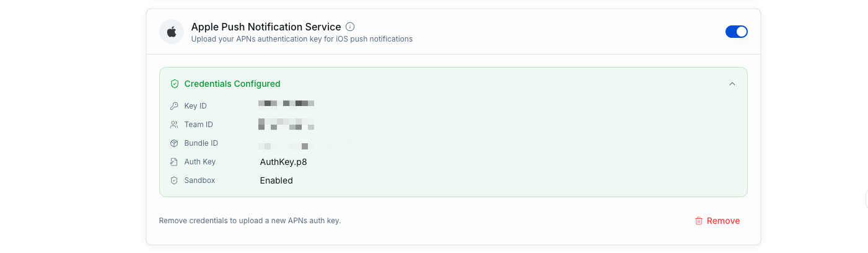Collapse the Credentials Configured panel
Screen dimensions: 868x253
click(732, 84)
